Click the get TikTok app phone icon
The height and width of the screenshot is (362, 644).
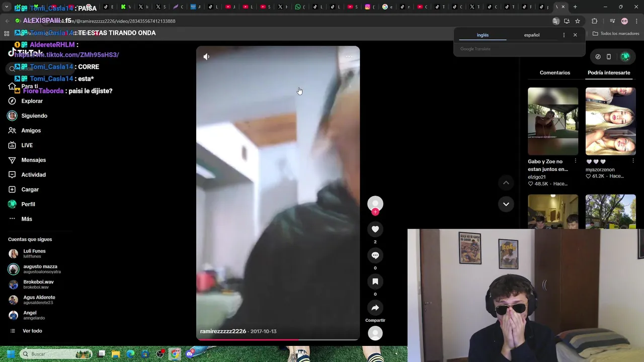[609, 57]
